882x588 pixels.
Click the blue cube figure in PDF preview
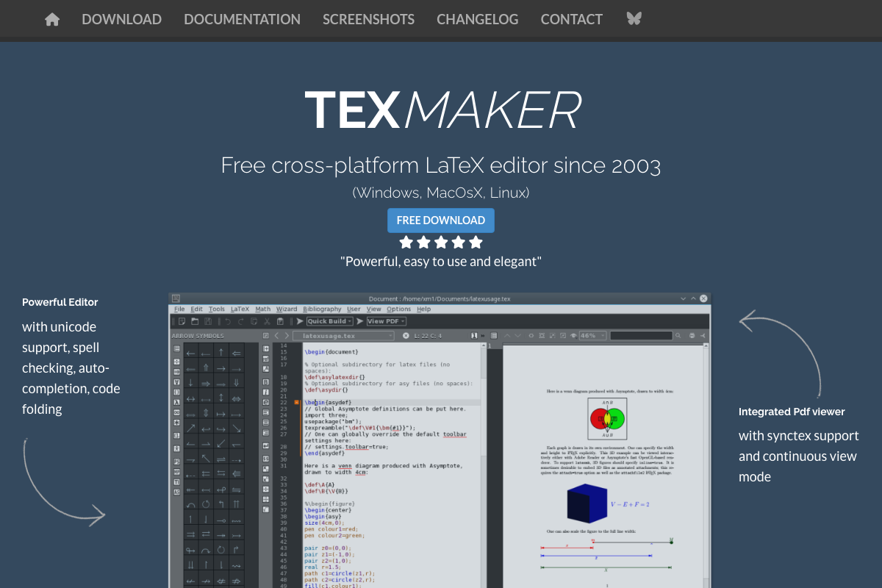pyautogui.click(x=587, y=504)
